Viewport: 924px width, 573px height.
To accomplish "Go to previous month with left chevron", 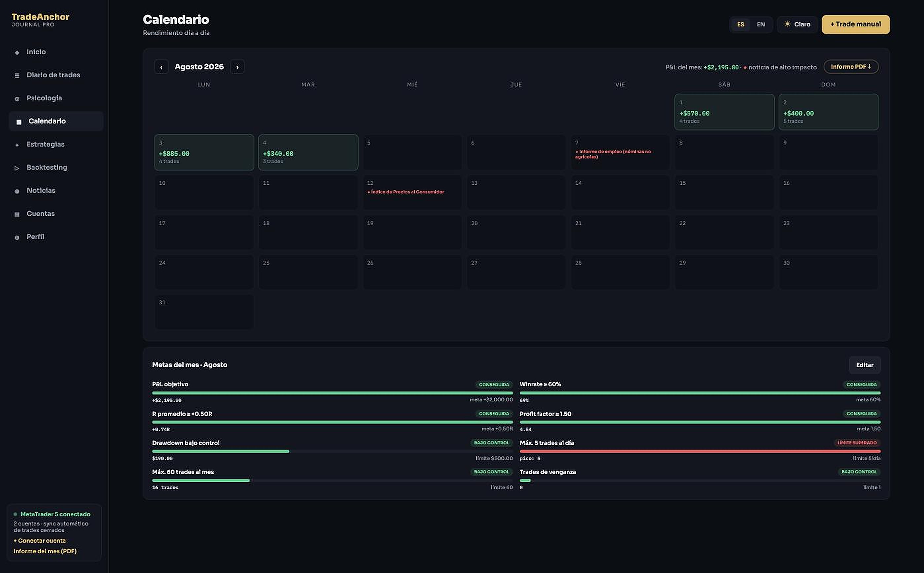I will click(161, 67).
